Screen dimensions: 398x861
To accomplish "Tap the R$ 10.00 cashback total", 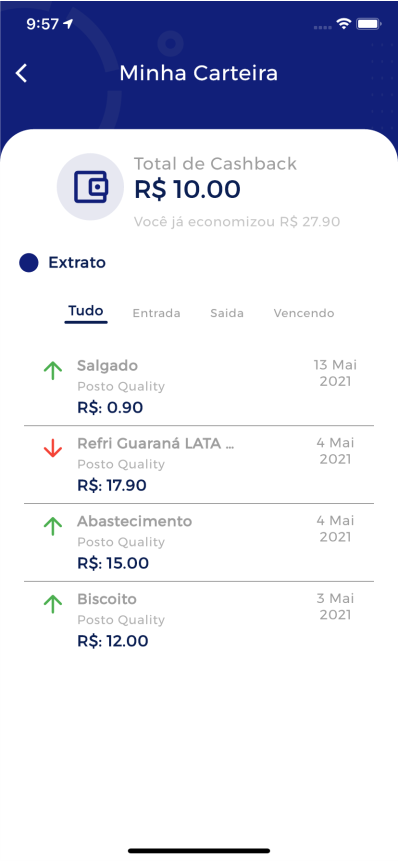I will 187,189.
